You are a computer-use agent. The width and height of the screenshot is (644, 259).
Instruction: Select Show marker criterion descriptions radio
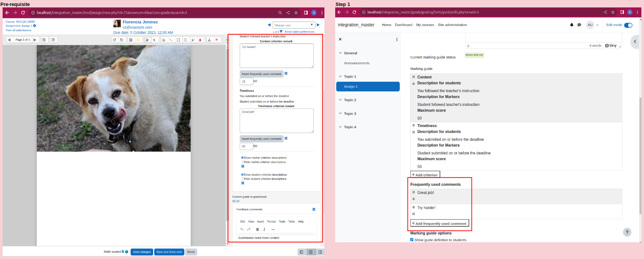[242, 158]
